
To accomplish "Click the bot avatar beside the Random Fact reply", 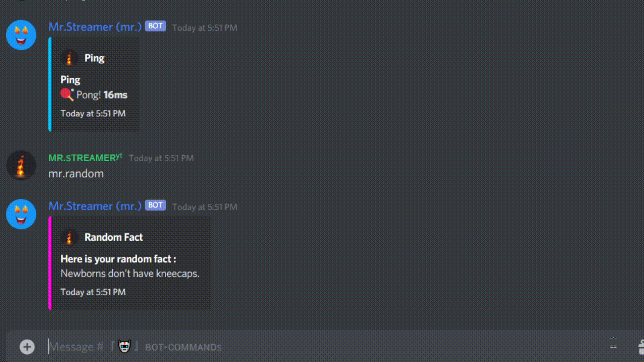I will [x=21, y=214].
